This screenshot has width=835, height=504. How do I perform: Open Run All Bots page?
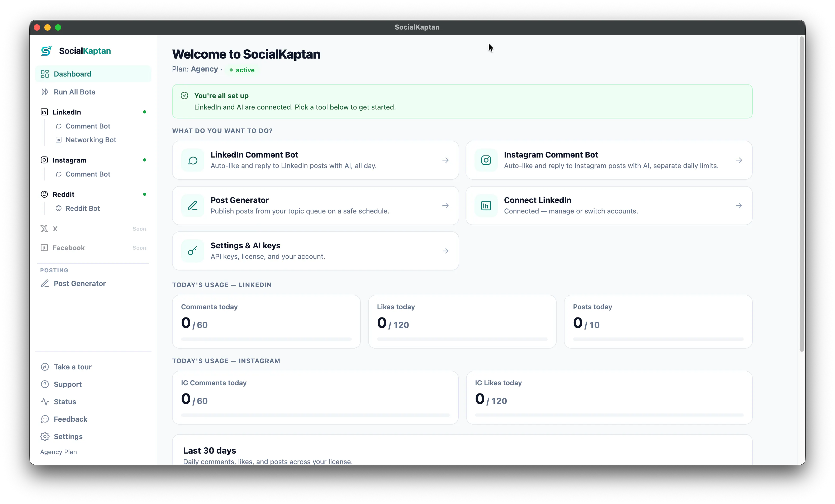[93, 92]
